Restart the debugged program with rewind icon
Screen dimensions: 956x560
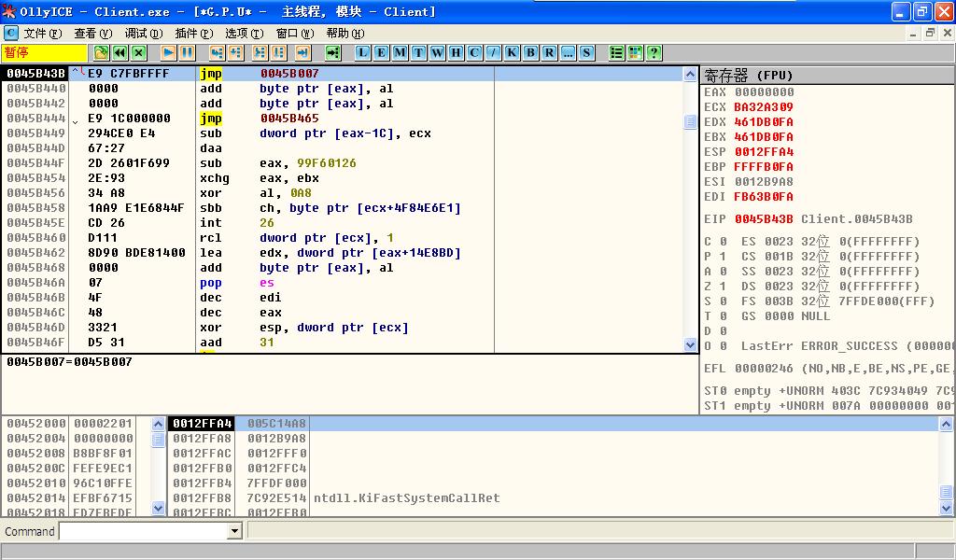click(119, 52)
